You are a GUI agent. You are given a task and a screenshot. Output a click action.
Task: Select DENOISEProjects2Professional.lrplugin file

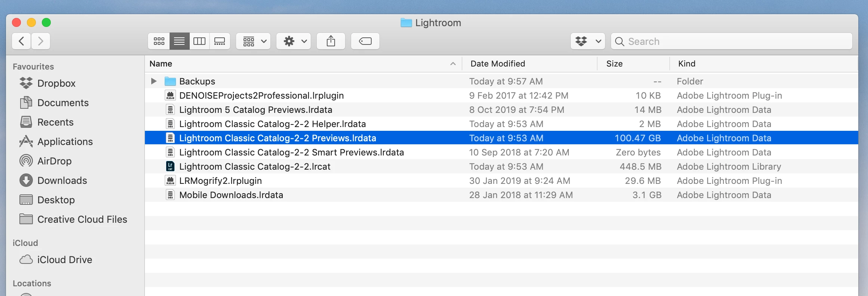point(261,95)
